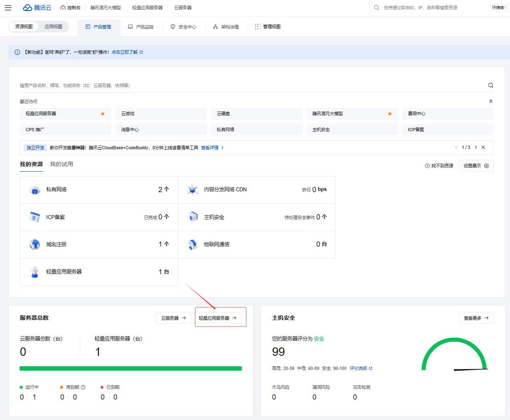Open 腾讯混元大模型 recent visit item
This screenshot has width=510, height=420.
tap(352, 114)
